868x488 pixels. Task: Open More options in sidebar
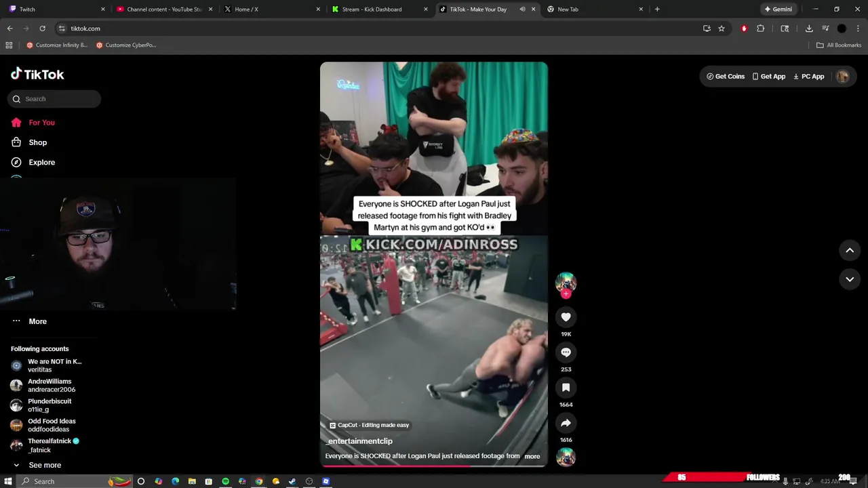30,321
